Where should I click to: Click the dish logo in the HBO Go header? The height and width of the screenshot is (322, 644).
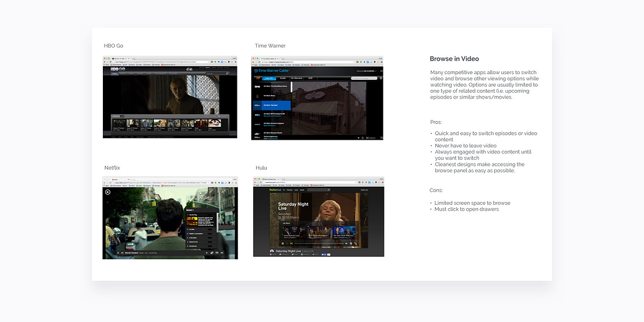tap(189, 69)
